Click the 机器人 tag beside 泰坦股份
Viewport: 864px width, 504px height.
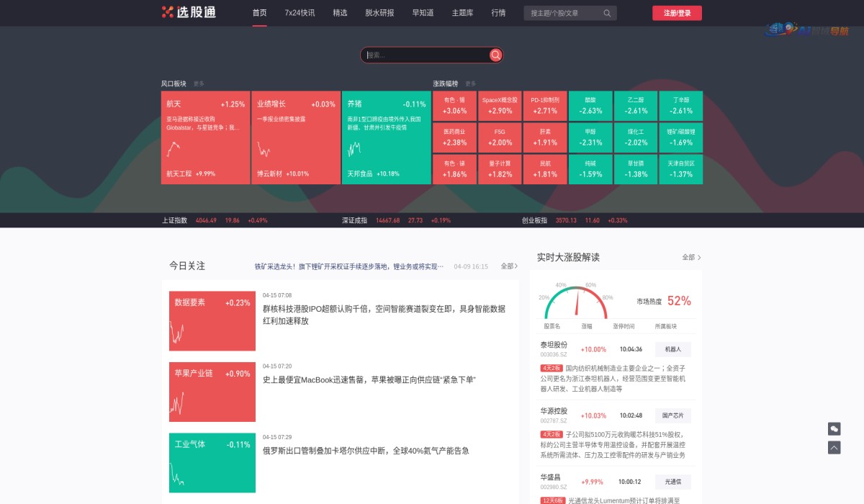pos(672,348)
